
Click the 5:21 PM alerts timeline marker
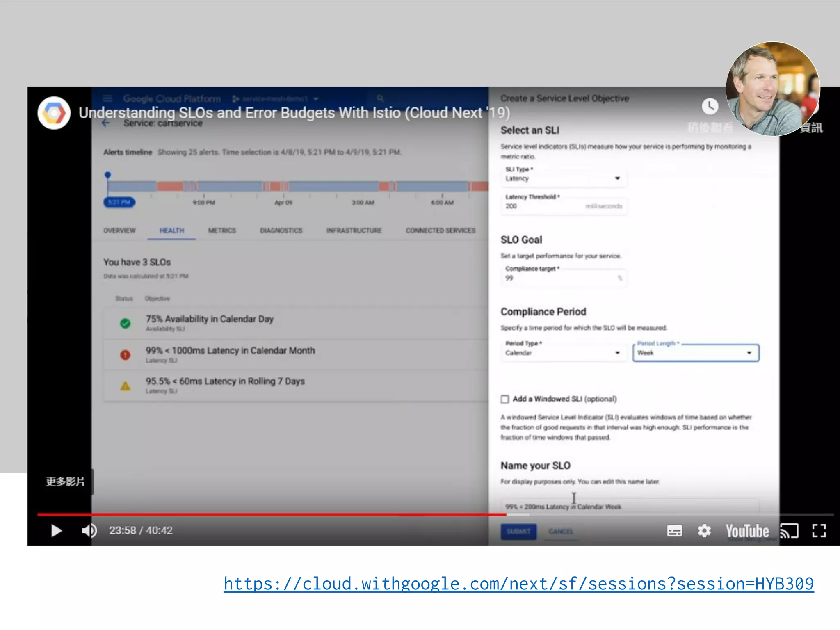[119, 202]
